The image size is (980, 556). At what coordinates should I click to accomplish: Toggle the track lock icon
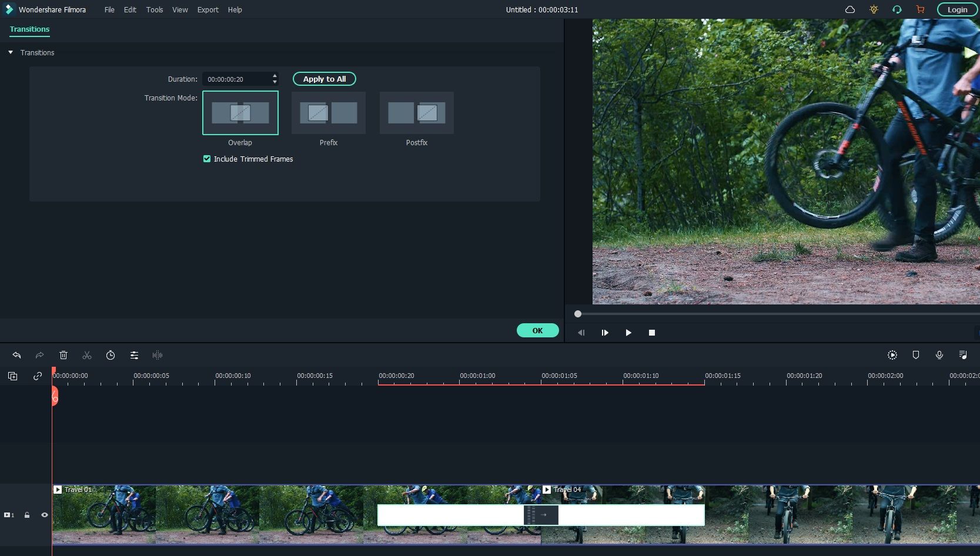27,515
